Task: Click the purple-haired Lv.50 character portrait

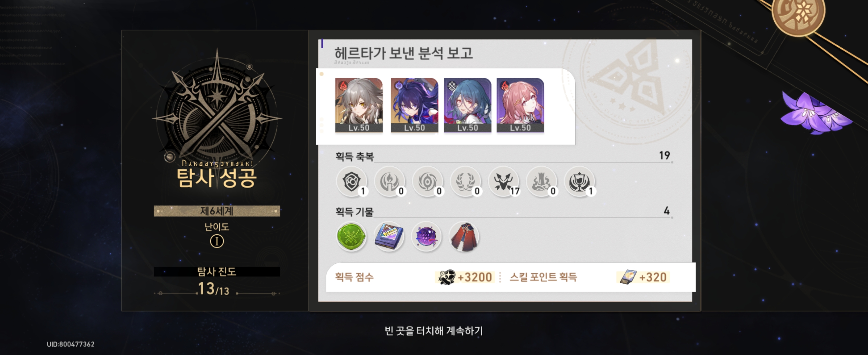Action: pos(415,105)
